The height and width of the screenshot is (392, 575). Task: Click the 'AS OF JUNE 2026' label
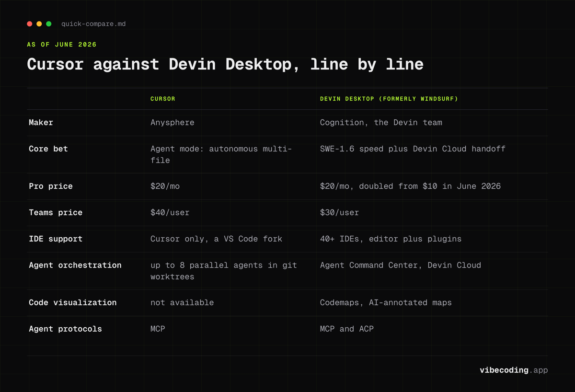pos(62,45)
